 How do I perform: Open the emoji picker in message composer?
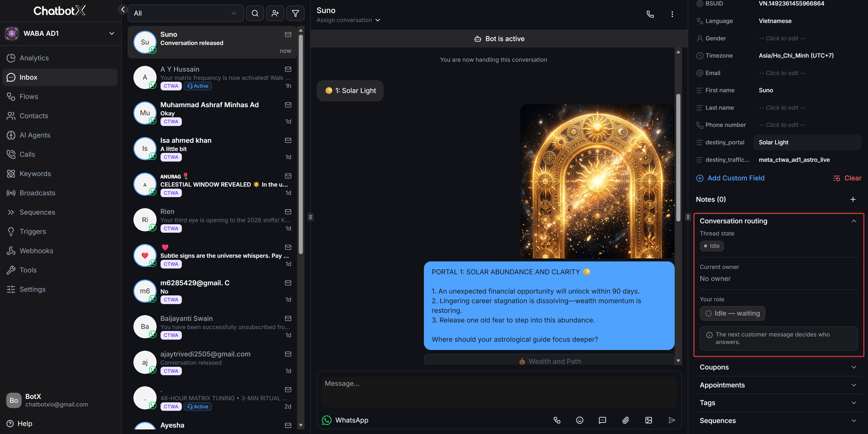(x=580, y=420)
